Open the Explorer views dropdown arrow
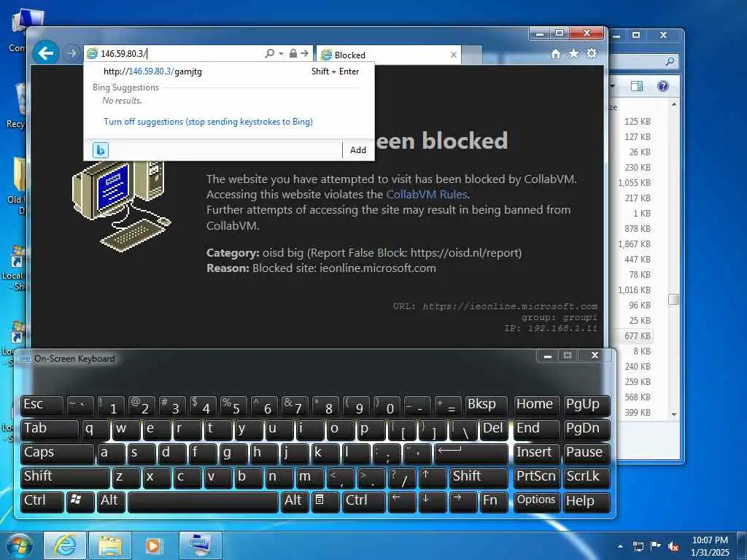Image resolution: width=747 pixels, height=560 pixels. [x=613, y=86]
